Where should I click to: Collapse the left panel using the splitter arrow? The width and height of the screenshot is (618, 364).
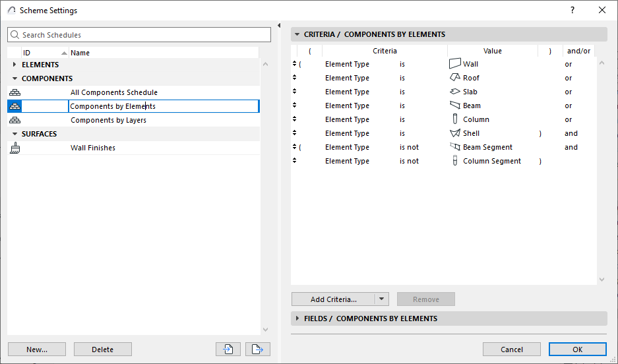278,26
